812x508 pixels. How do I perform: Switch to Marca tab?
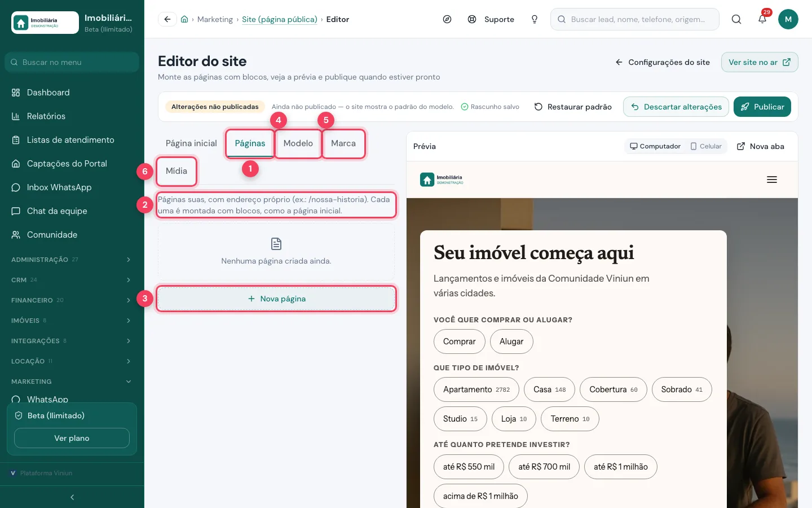[343, 143]
